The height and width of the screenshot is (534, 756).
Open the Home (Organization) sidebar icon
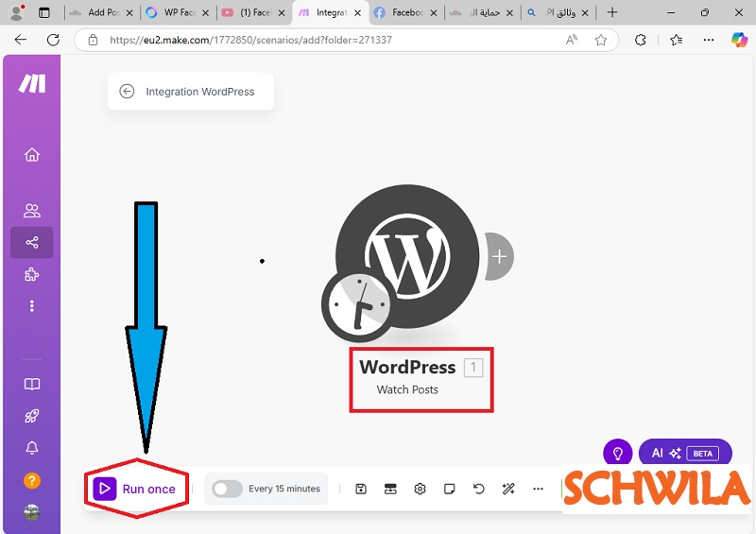coord(32,154)
